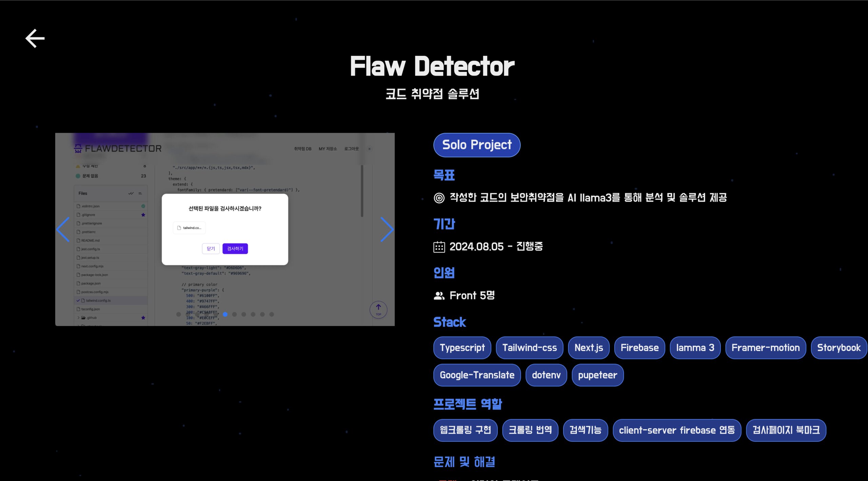The height and width of the screenshot is (481, 868).
Task: Click the 닫기 button in modal
Action: click(x=211, y=248)
